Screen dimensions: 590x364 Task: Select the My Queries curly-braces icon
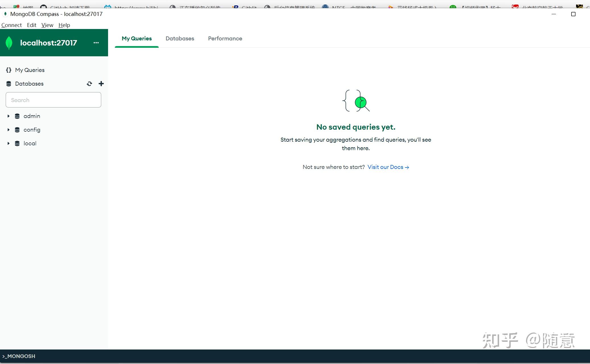click(9, 70)
